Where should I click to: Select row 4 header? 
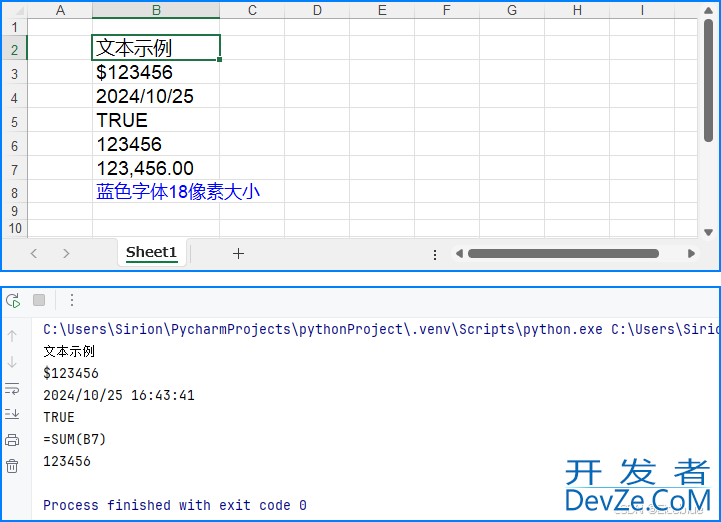[15, 98]
